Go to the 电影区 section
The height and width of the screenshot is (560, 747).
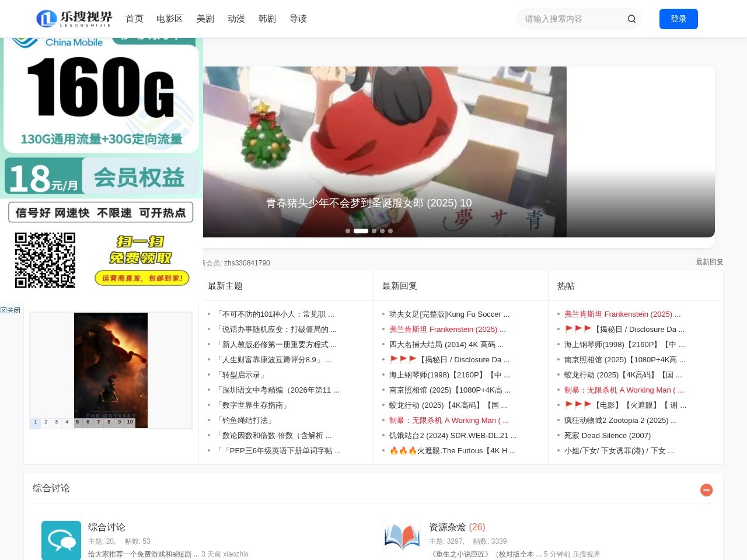point(170,19)
